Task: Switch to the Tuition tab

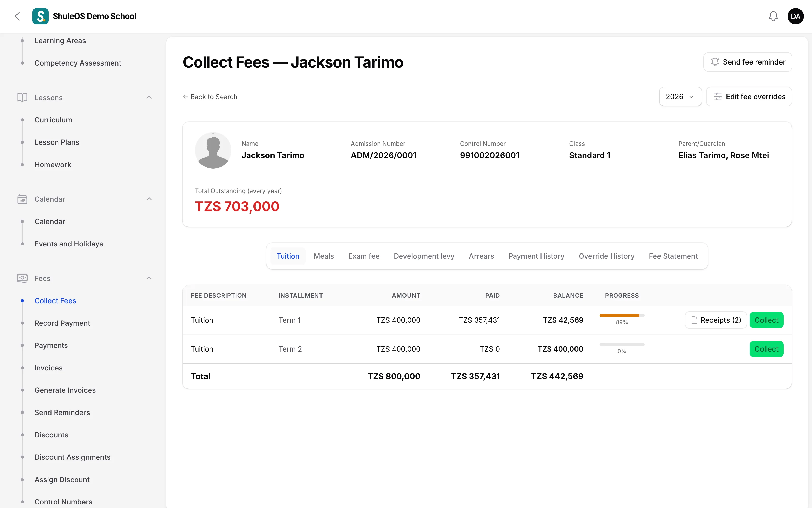Action: [x=288, y=256]
